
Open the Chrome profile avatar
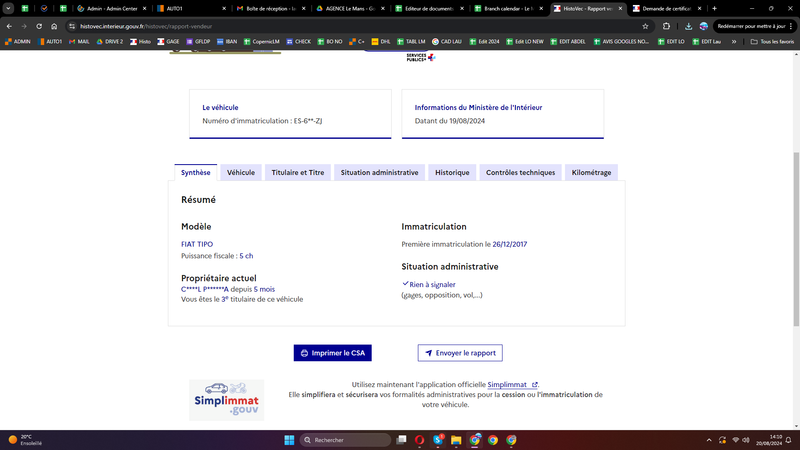pyautogui.click(x=704, y=26)
